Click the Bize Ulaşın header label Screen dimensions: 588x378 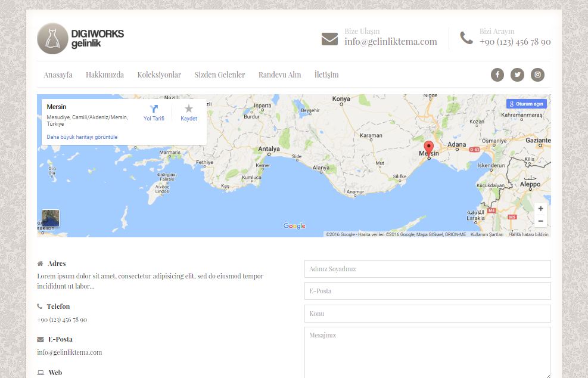pyautogui.click(x=362, y=31)
